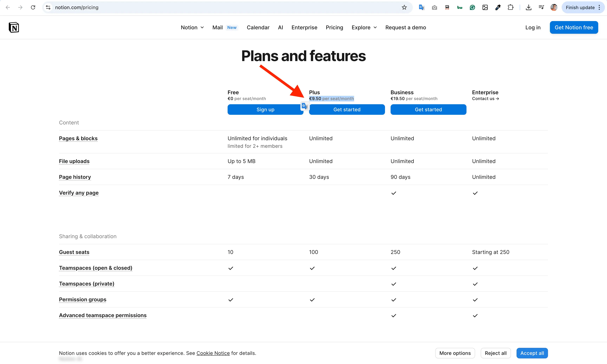Click Teamspaces (private) label

pyautogui.click(x=86, y=284)
